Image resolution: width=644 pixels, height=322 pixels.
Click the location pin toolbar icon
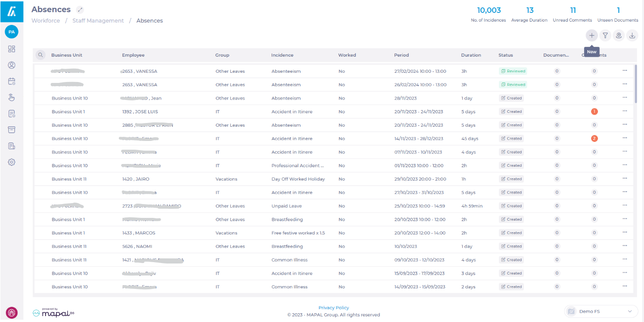click(x=619, y=35)
